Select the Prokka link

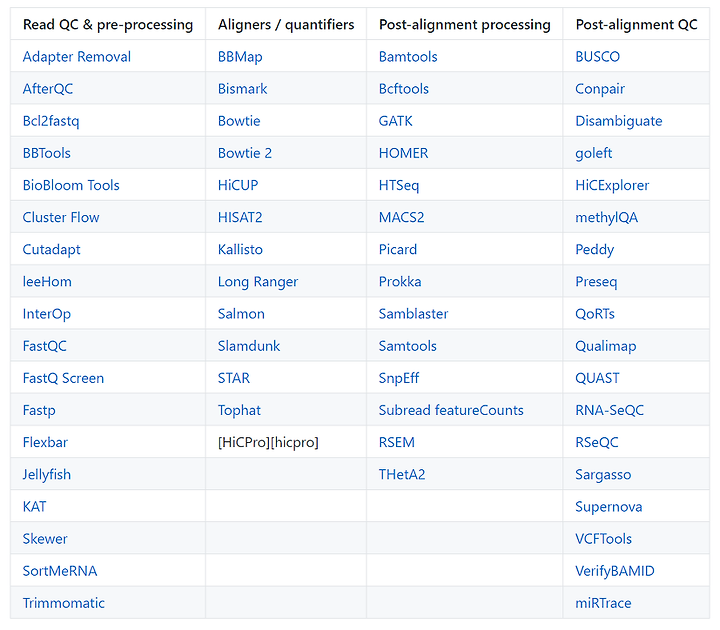click(x=400, y=281)
